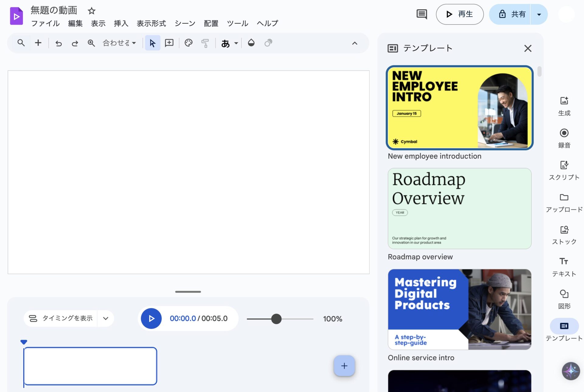
Task: Expand the タイミングを表示 chevron dropdown
Action: tap(106, 318)
